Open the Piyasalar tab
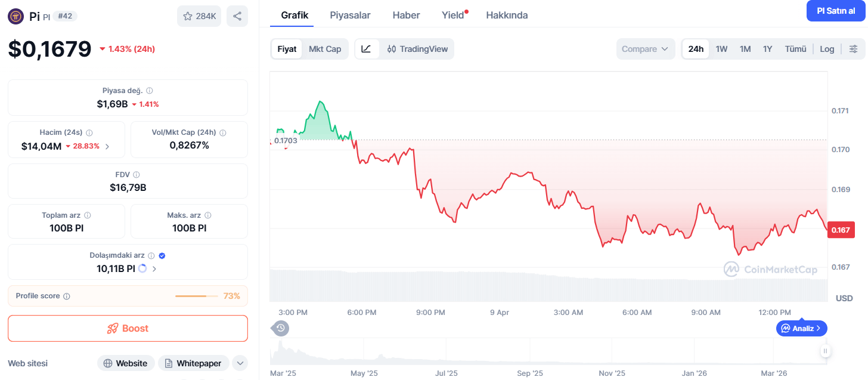This screenshot has height=380, width=868. (x=350, y=15)
